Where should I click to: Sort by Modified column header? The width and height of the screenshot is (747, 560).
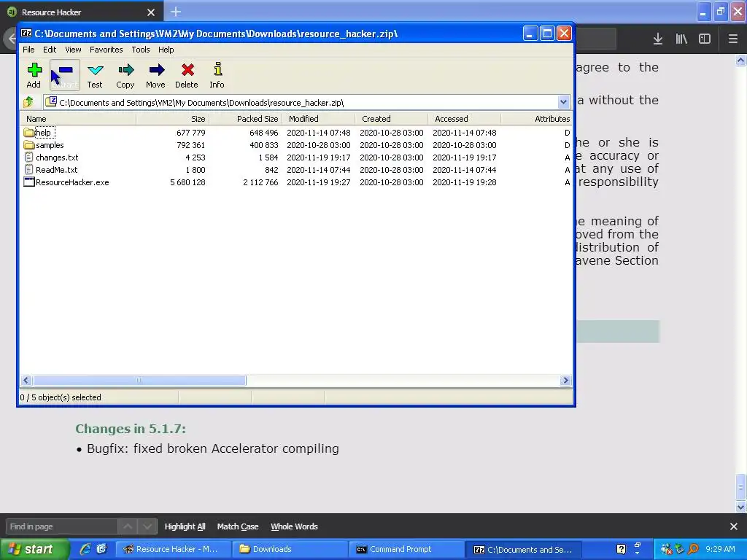click(x=318, y=119)
